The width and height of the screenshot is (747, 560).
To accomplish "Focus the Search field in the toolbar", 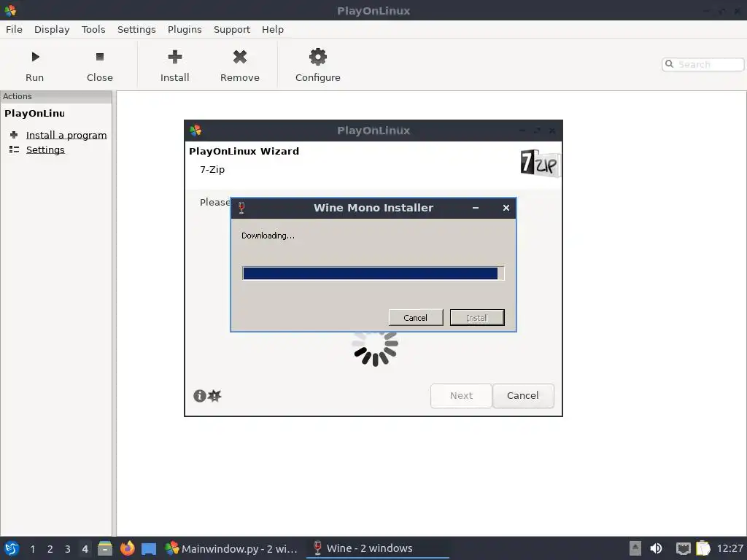I will (703, 64).
